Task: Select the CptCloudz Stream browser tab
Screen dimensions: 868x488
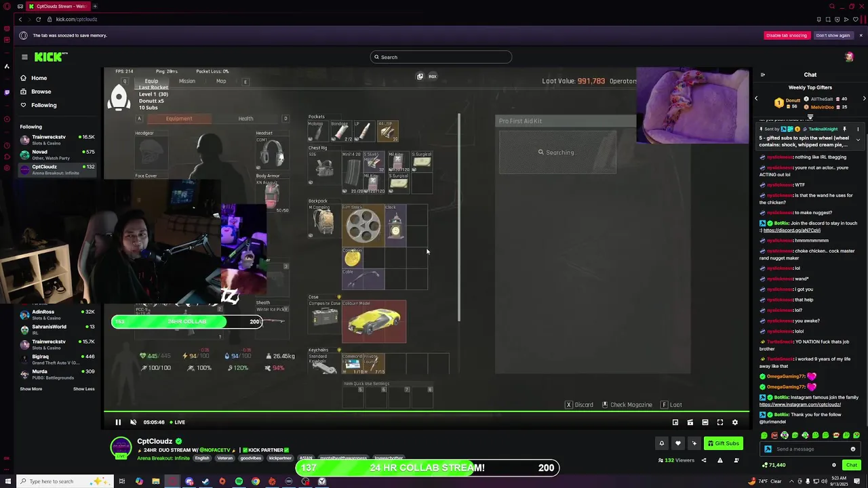Action: (x=57, y=6)
